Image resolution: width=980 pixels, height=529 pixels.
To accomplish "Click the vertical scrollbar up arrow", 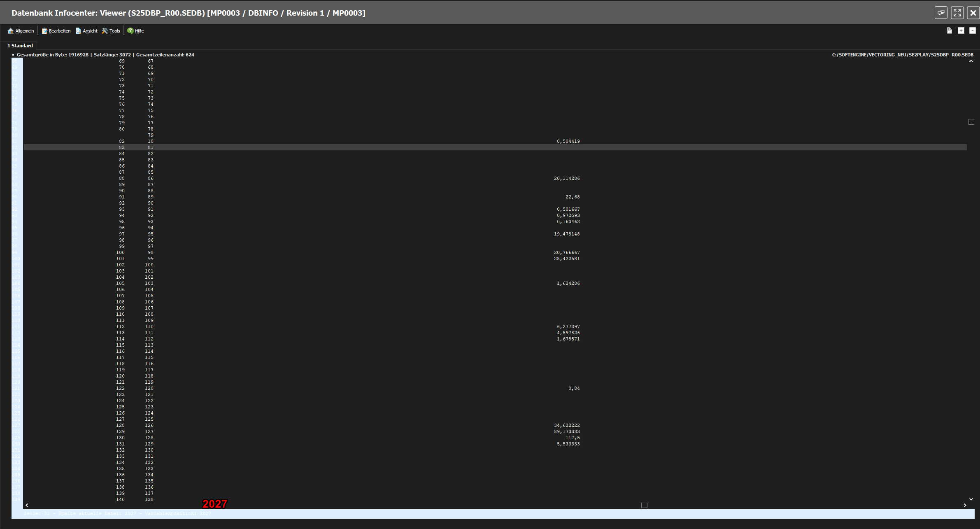I will click(971, 61).
